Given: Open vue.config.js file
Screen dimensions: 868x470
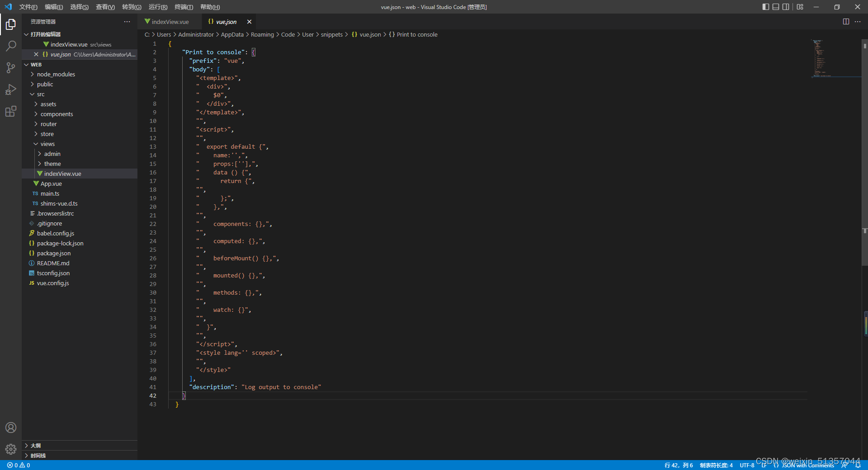Looking at the screenshot, I should [80, 283].
